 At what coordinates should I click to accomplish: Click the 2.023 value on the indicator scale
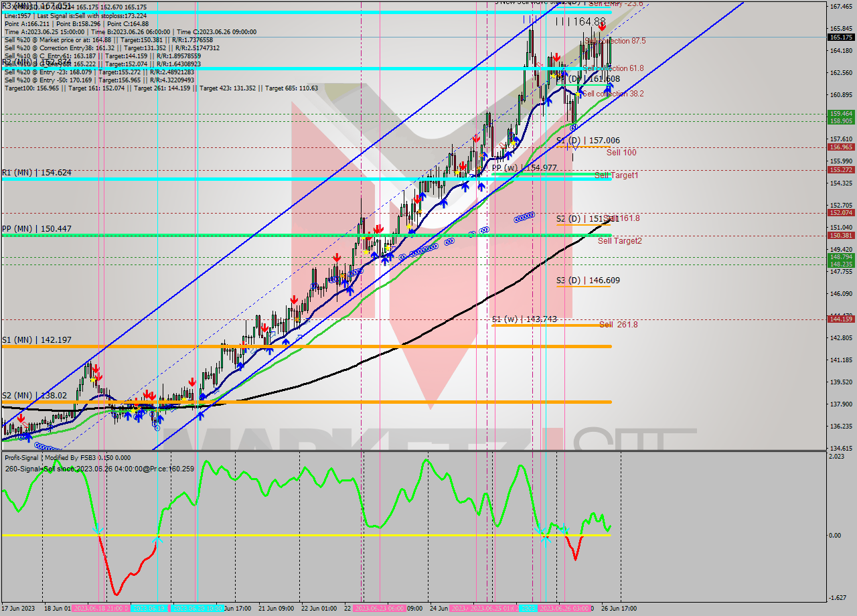pos(837,457)
